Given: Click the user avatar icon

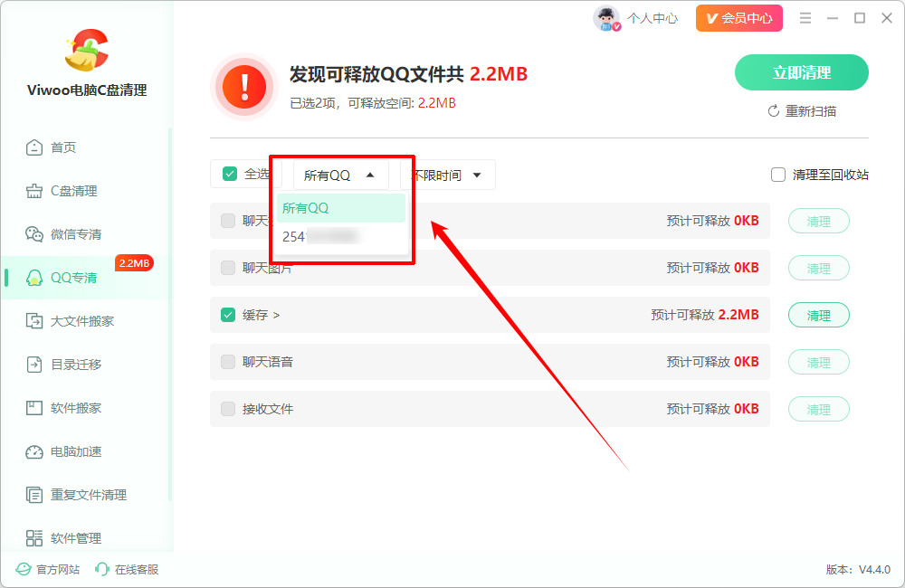Looking at the screenshot, I should pyautogui.click(x=606, y=18).
